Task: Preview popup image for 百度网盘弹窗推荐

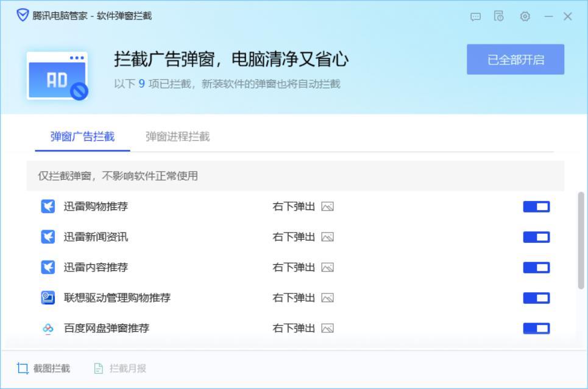Action: (327, 328)
